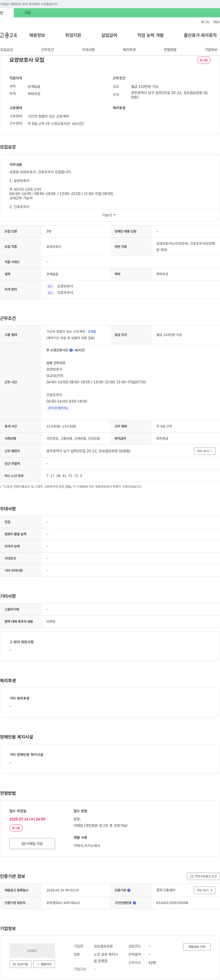Open the 출산휴가·육아휴직 menu

coord(200,35)
